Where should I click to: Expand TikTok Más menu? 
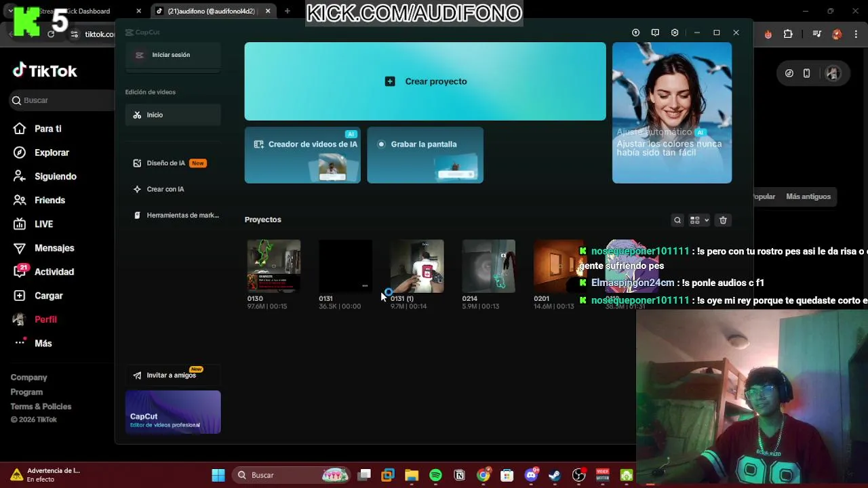pyautogui.click(x=43, y=344)
